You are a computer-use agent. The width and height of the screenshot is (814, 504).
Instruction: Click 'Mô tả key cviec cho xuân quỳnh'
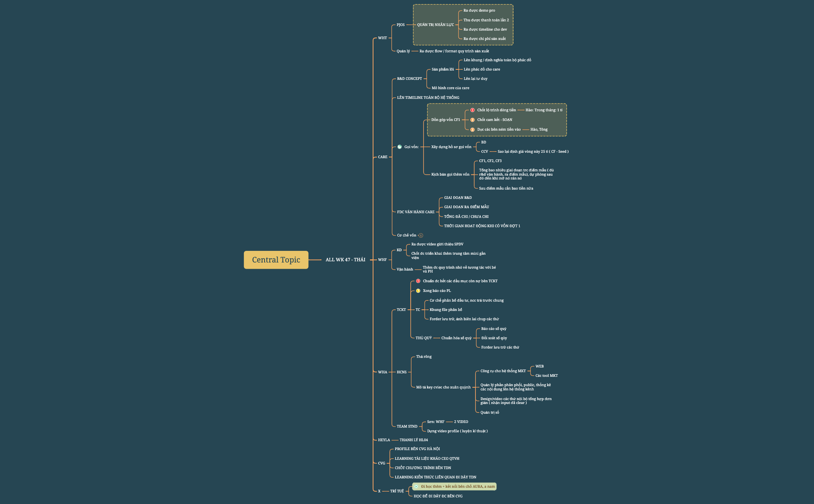point(443,387)
